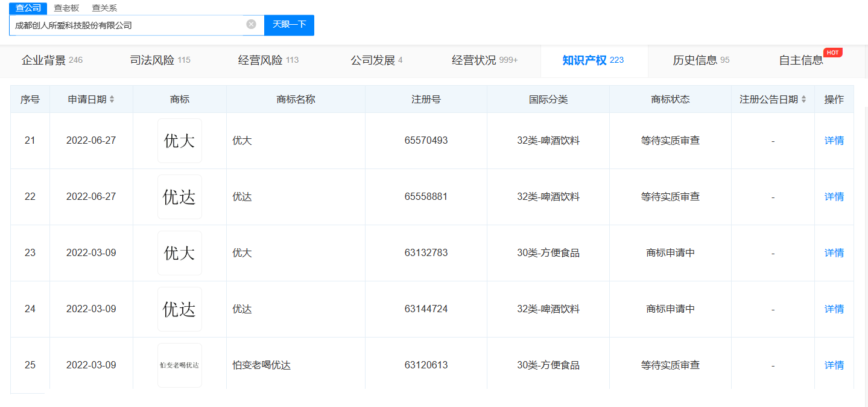View 详情 for trademark 63132783
The height and width of the screenshot is (407, 868).
834,253
